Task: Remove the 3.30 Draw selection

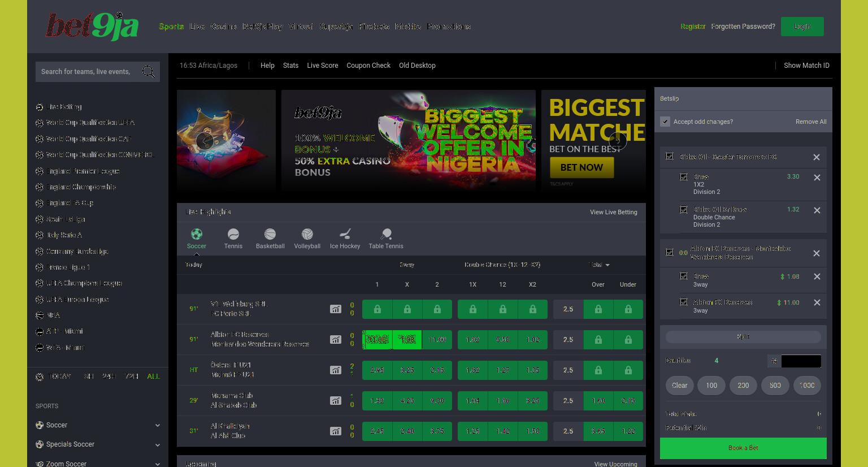Action: pyautogui.click(x=817, y=178)
